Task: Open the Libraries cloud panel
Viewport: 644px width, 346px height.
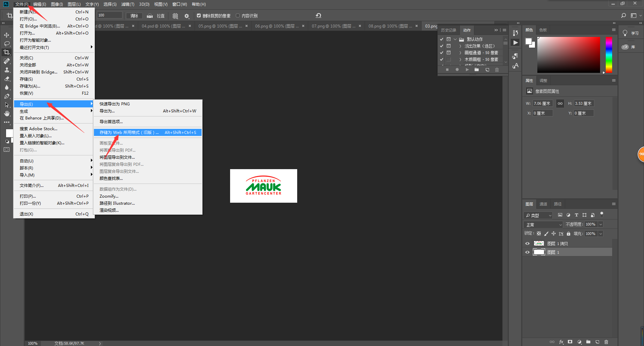Action: pyautogui.click(x=625, y=47)
